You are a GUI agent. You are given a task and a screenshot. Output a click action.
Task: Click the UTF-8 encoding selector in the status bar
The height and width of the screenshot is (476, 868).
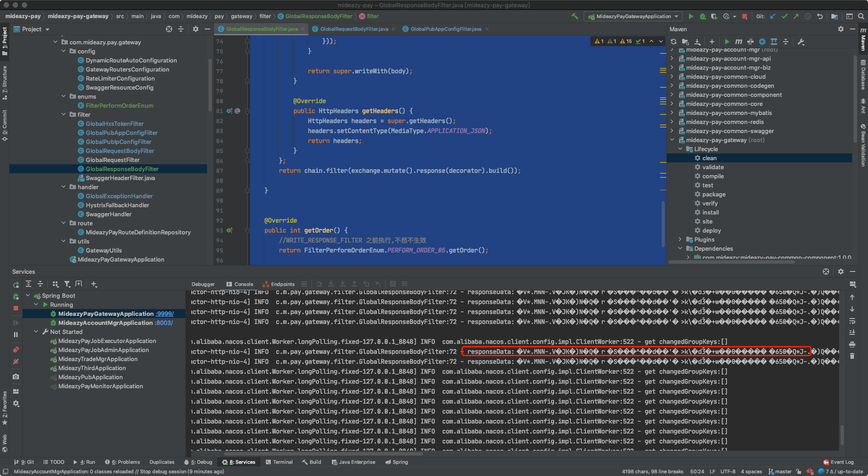pos(728,471)
